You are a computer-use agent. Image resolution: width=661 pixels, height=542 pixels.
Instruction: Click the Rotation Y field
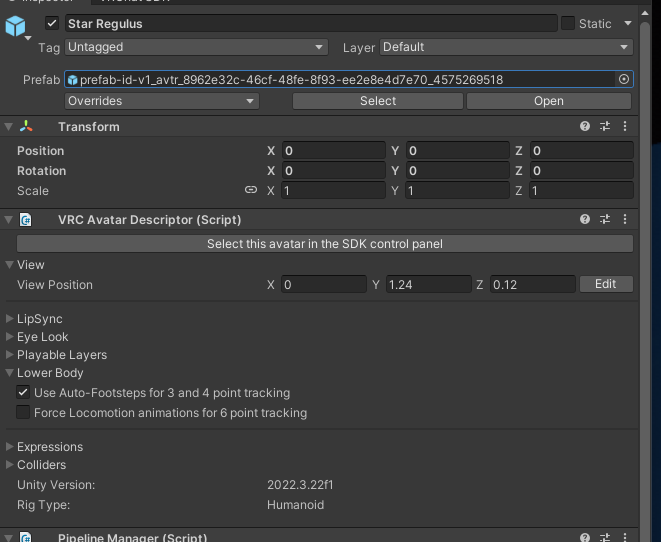point(457,170)
